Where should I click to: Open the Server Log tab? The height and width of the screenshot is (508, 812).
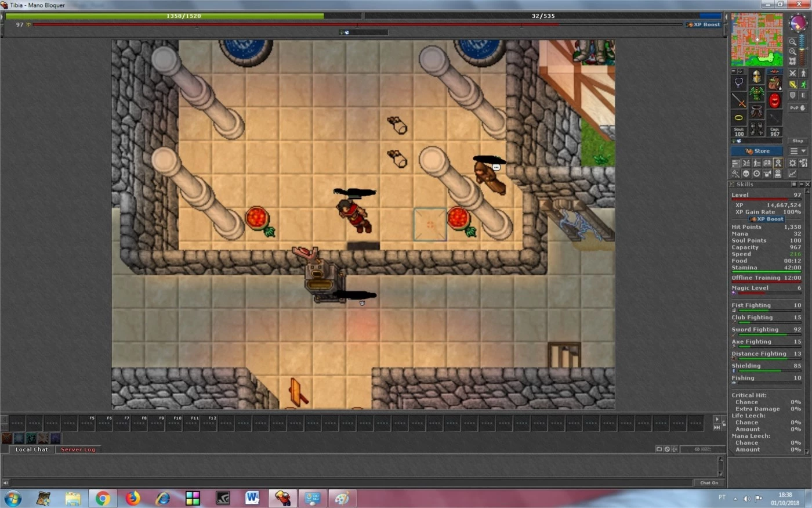coord(78,449)
